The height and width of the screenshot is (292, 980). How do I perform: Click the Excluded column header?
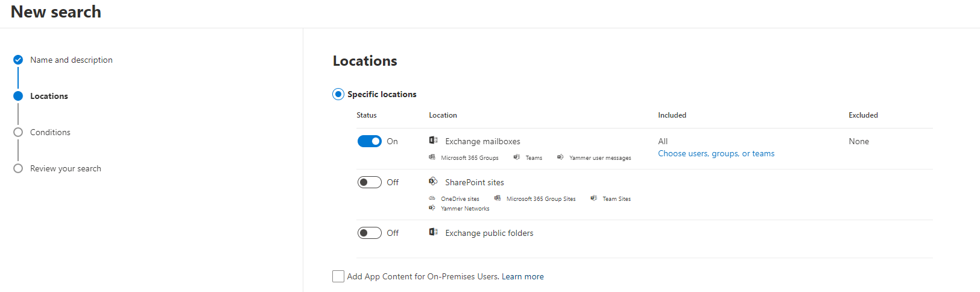pyautogui.click(x=863, y=115)
